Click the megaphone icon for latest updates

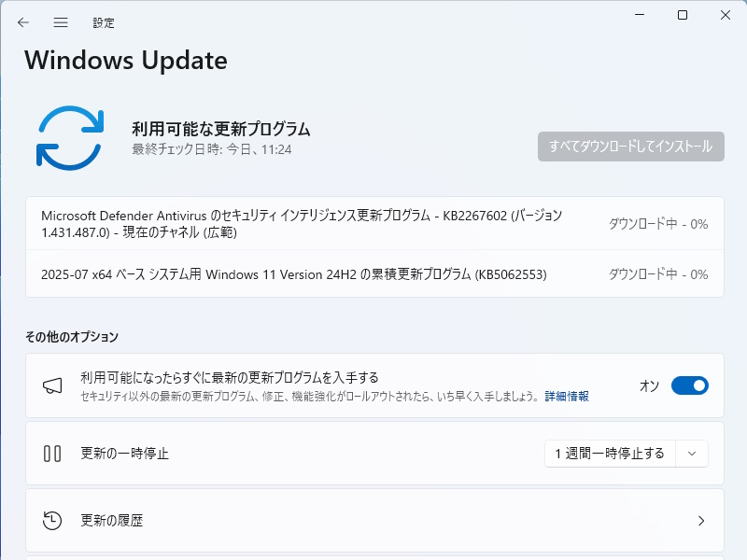point(52,385)
